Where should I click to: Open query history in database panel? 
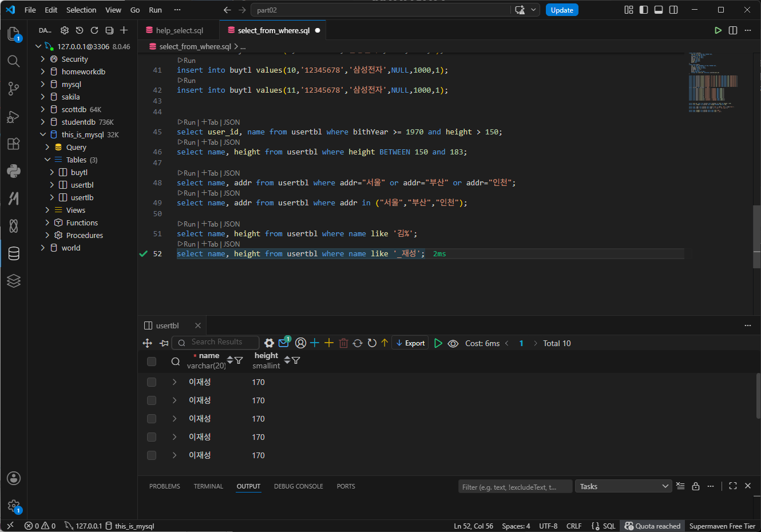coord(80,30)
